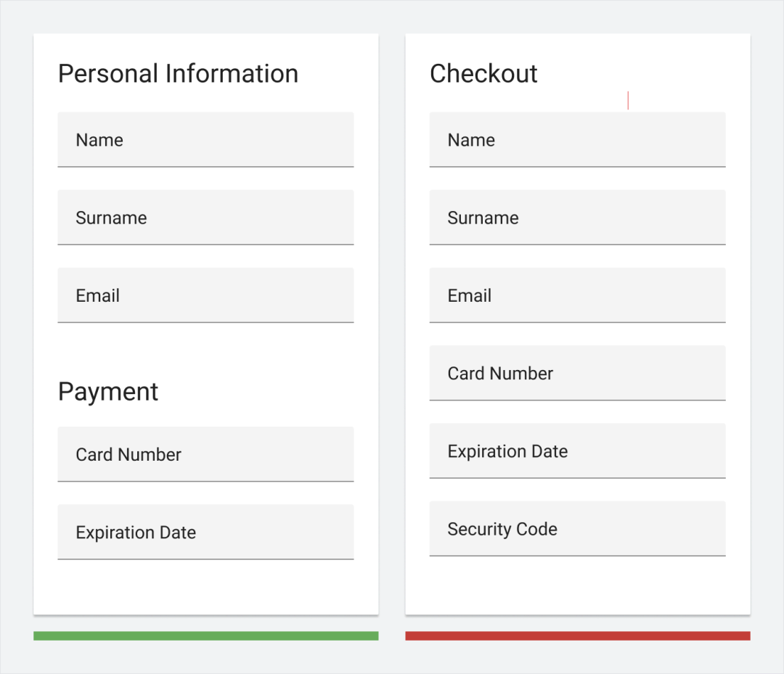Click the small red vertical mark near Checkout
Screen dimensions: 784x674
click(628, 101)
